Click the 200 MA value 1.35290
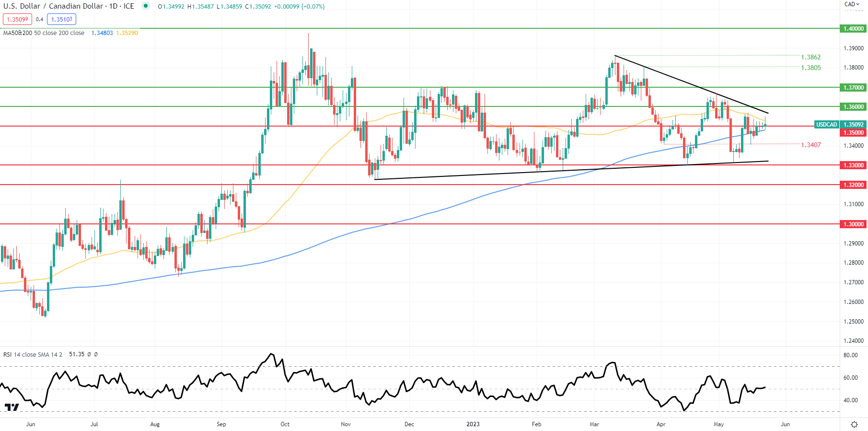Image resolution: width=868 pixels, height=431 pixels. (x=127, y=33)
